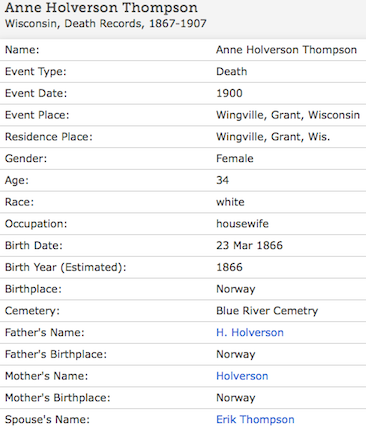
Task: Open the H. Holverson father link
Action: point(250,332)
